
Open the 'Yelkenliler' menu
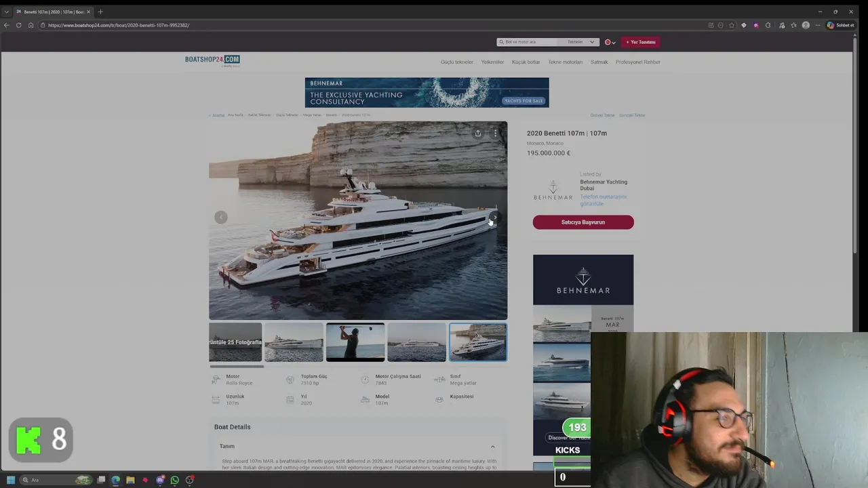pyautogui.click(x=492, y=62)
